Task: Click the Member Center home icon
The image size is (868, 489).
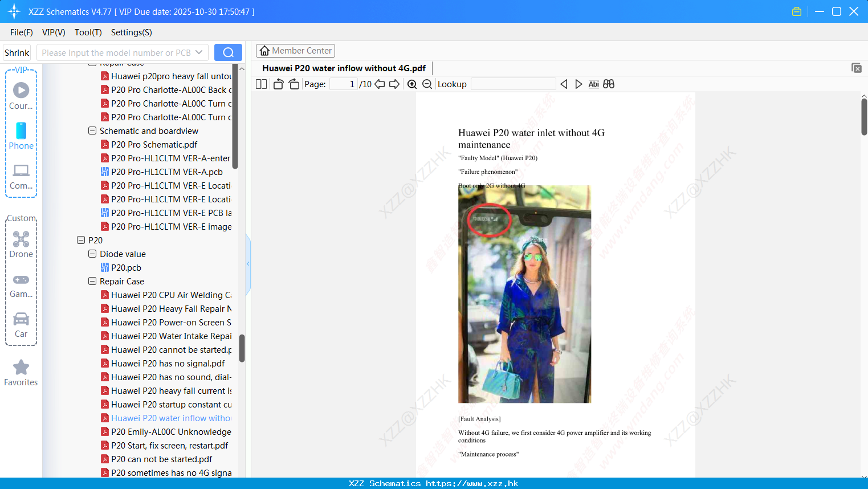Action: coord(264,51)
